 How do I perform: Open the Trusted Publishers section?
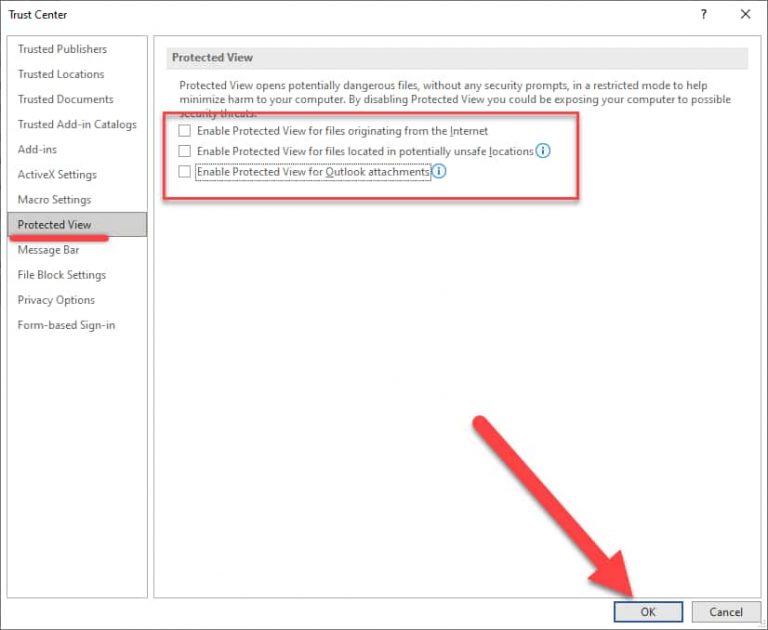(x=62, y=49)
